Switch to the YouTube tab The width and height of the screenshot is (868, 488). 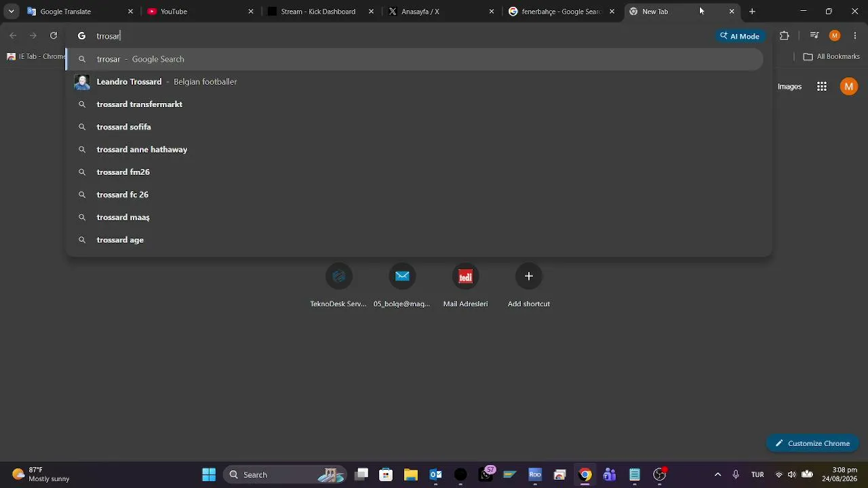(x=201, y=12)
